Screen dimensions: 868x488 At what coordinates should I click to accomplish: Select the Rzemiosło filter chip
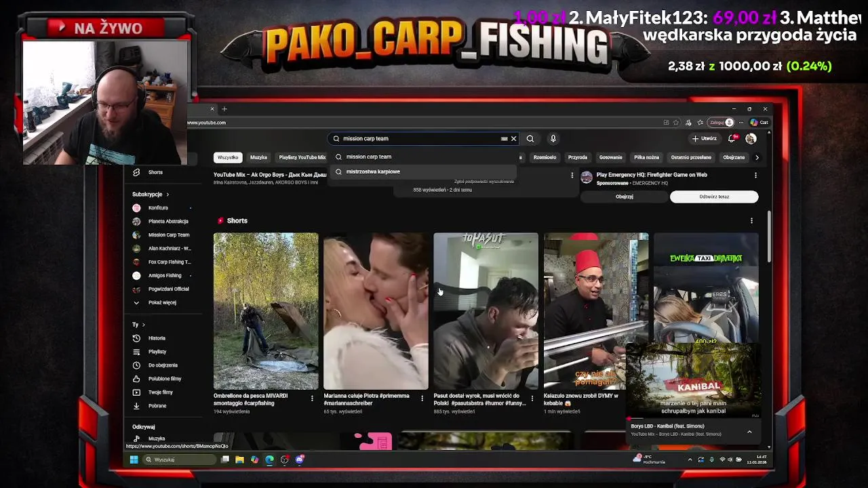click(x=545, y=157)
